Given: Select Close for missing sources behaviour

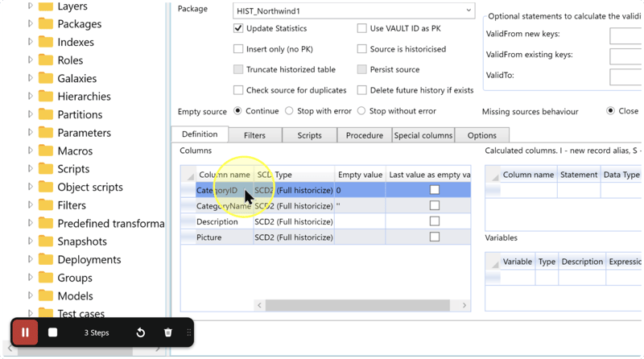Looking at the screenshot, I should coord(610,111).
